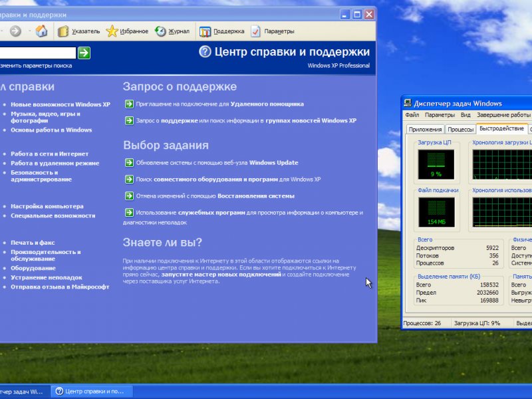Click the page file usage history graph
Image resolution: width=532 pixels, height=399 pixels.
(x=502, y=212)
